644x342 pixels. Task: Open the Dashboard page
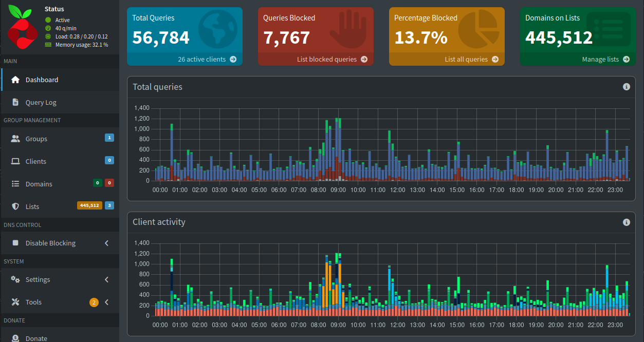[42, 80]
